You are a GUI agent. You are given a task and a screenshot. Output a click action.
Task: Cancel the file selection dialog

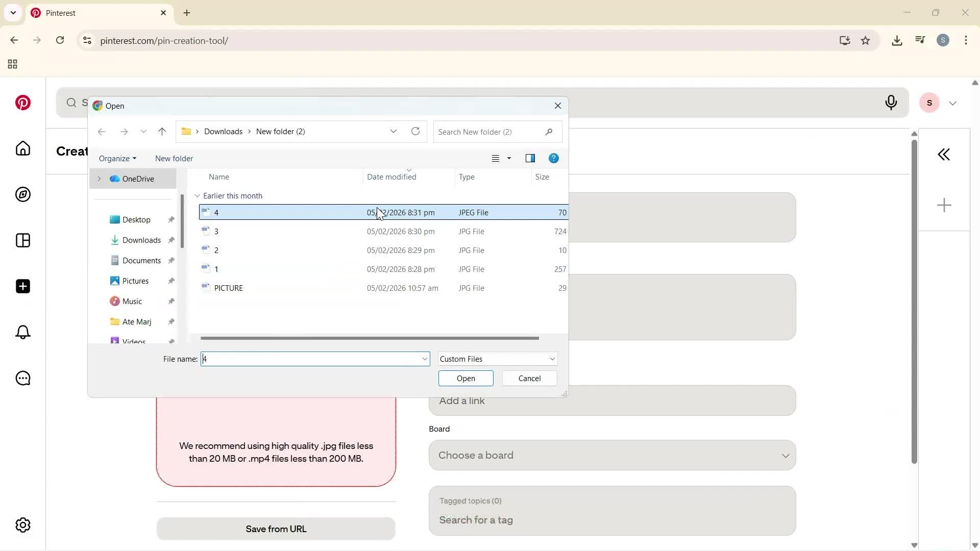point(529,378)
